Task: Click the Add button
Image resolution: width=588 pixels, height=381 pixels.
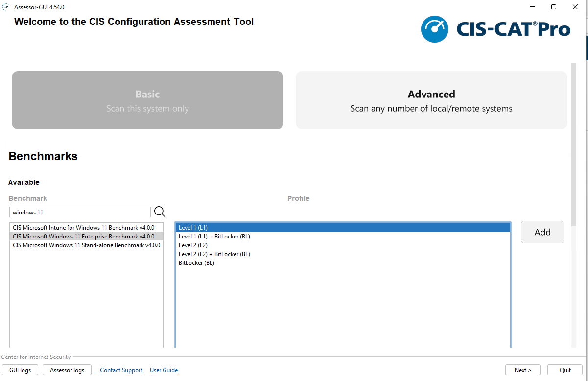Action: [x=542, y=232]
